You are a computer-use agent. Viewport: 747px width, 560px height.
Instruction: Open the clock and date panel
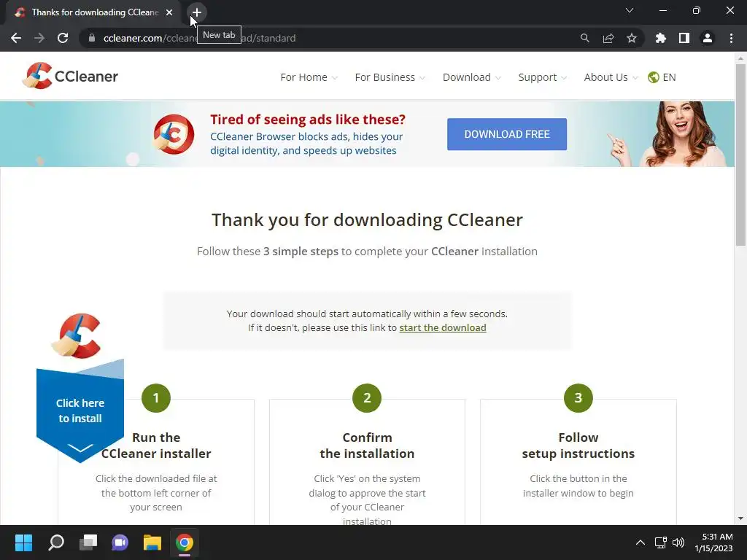(x=713, y=542)
